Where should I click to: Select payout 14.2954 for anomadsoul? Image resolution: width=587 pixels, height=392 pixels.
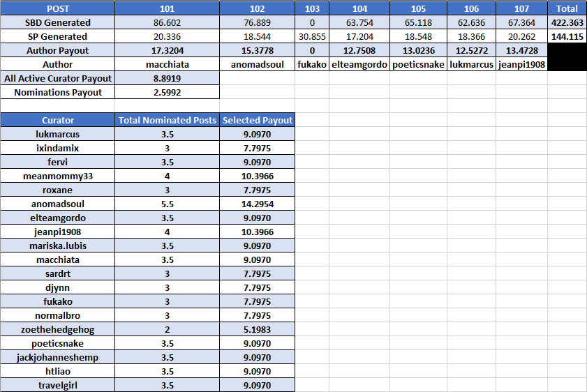[x=257, y=204]
